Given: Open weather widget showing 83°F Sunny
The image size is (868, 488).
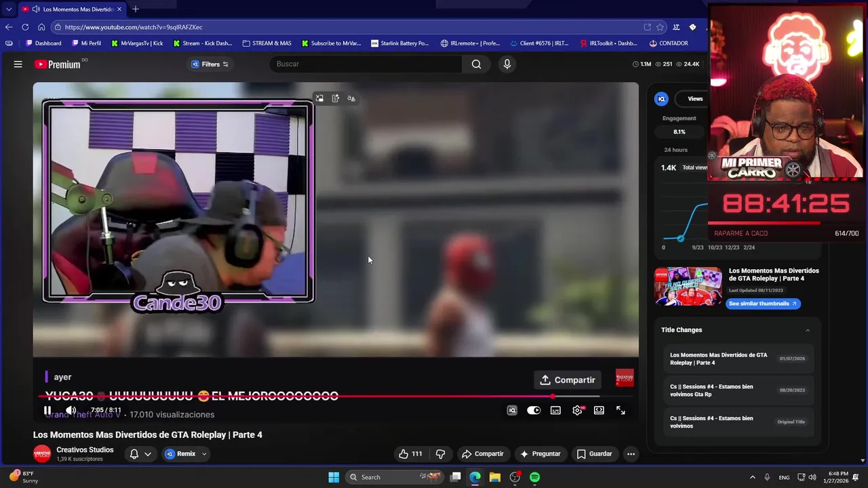Looking at the screenshot, I should tap(24, 477).
